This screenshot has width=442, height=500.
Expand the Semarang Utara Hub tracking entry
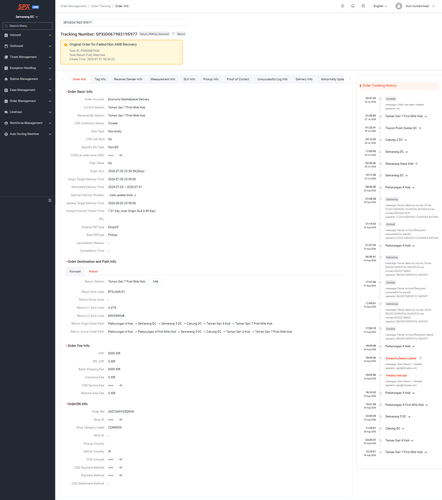416,164
